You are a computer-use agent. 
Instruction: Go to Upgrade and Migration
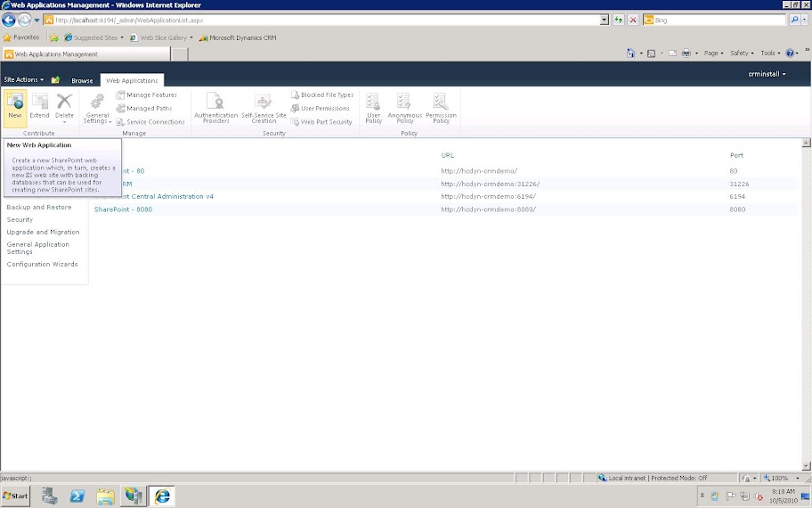tap(43, 232)
